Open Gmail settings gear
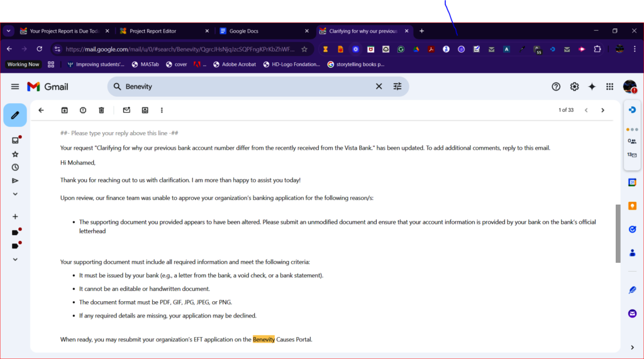The image size is (644, 359). (x=574, y=87)
